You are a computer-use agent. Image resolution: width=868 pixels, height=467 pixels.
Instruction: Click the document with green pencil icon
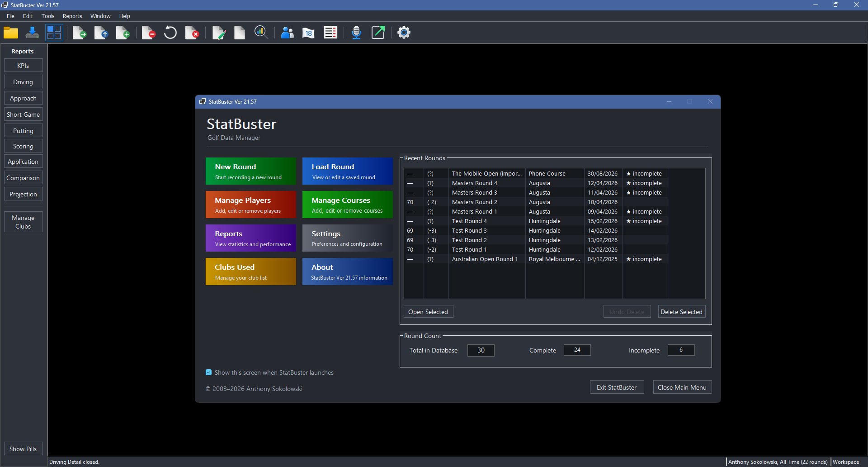[x=219, y=33]
